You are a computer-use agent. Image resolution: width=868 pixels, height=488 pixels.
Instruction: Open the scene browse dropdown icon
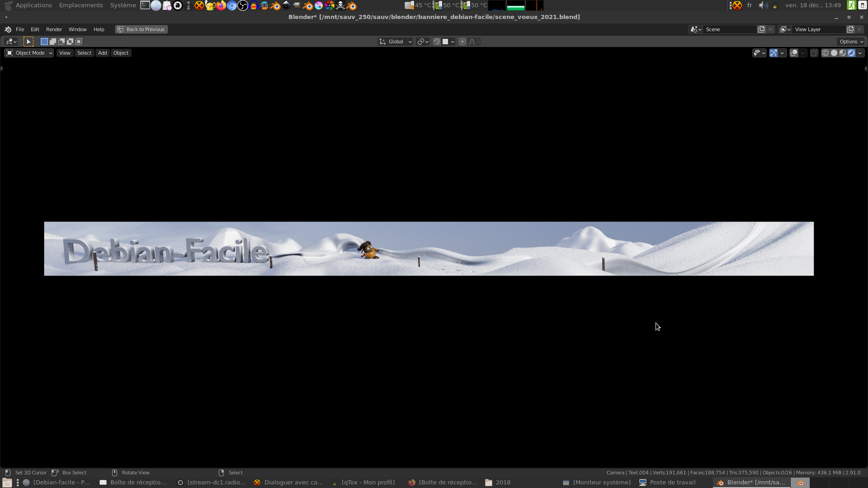click(x=696, y=29)
